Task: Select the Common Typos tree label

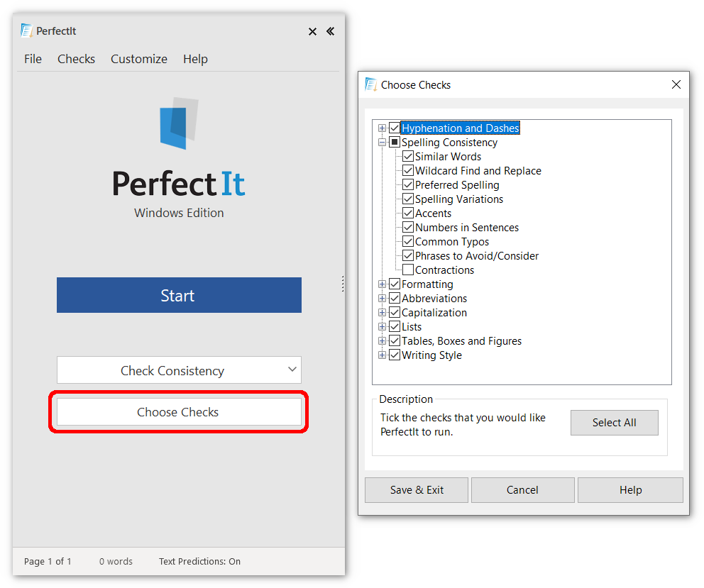Action: coord(451,241)
